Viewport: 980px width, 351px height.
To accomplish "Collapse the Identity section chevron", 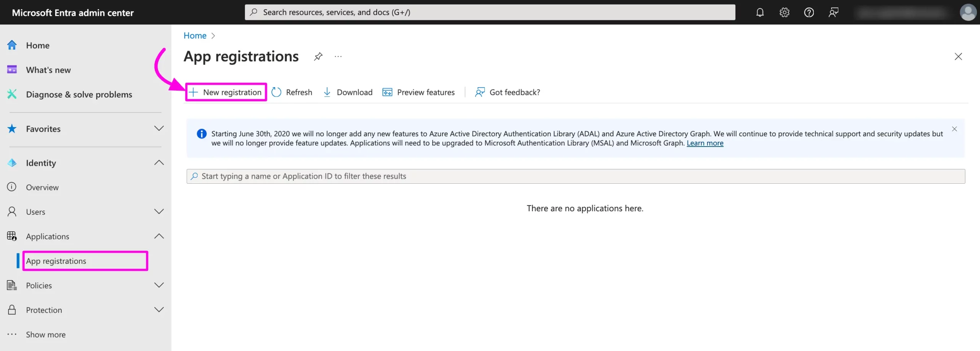I will (159, 163).
